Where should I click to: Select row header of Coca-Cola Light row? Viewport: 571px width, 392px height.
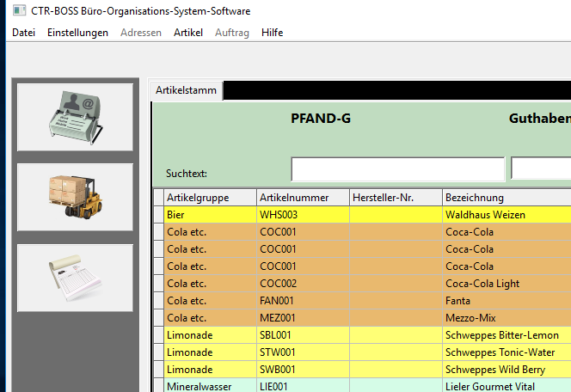tap(158, 284)
